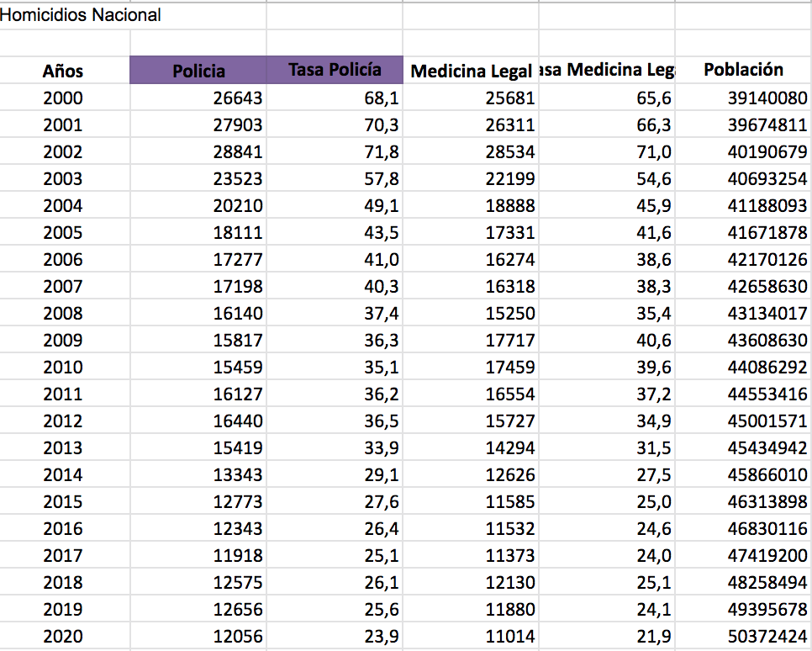Select Policia value 12056

[198, 637]
